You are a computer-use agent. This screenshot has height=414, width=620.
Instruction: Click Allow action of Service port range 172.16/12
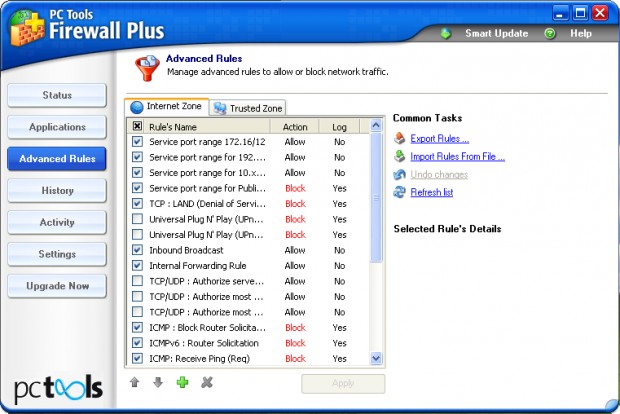295,142
